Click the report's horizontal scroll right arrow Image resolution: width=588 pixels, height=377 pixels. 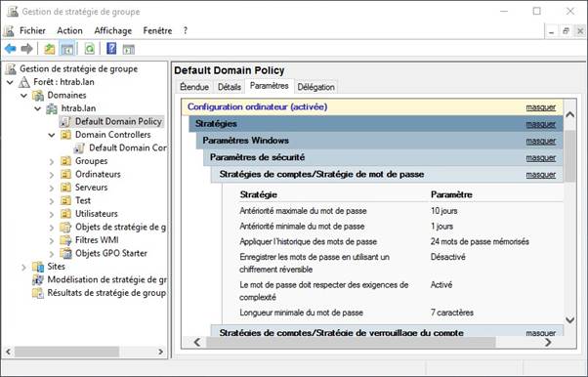pos(548,342)
